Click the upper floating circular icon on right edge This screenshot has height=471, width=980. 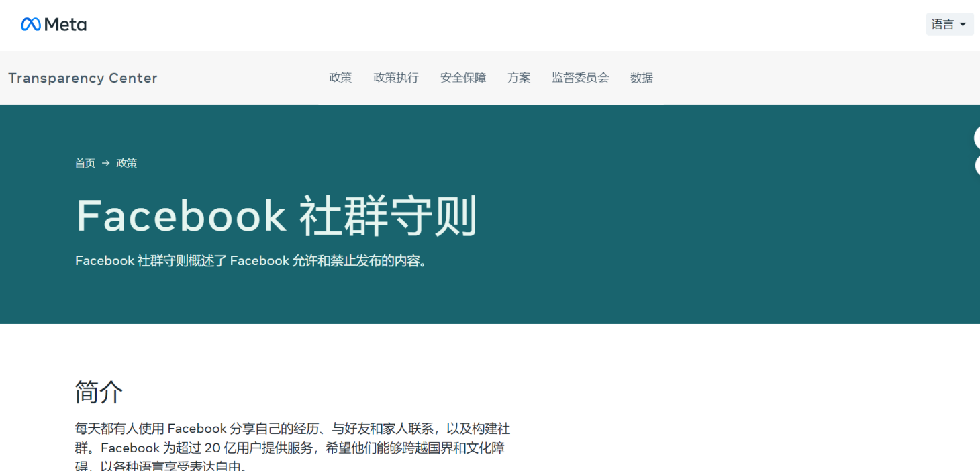click(x=977, y=136)
